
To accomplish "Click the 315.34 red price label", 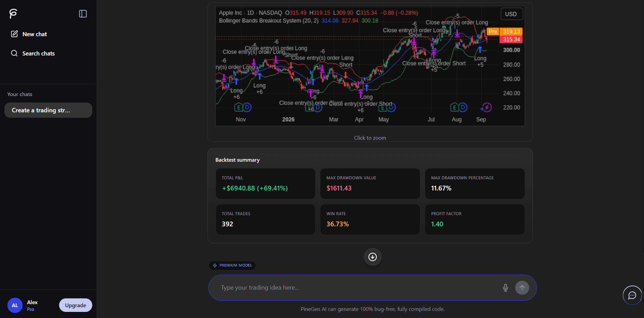I will [x=511, y=39].
